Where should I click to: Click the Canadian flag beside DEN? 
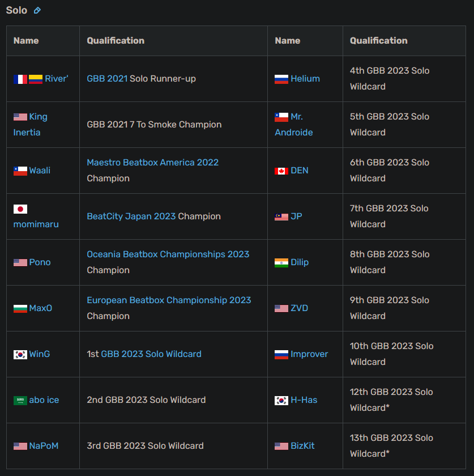tap(281, 171)
